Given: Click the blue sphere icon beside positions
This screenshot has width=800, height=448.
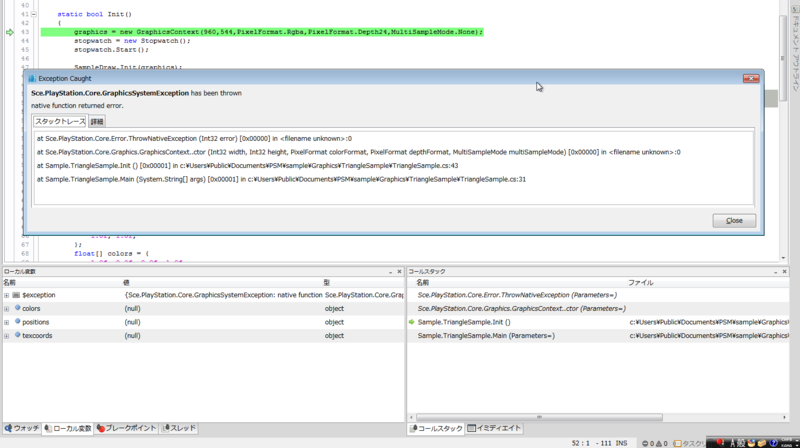Looking at the screenshot, I should click(x=17, y=321).
